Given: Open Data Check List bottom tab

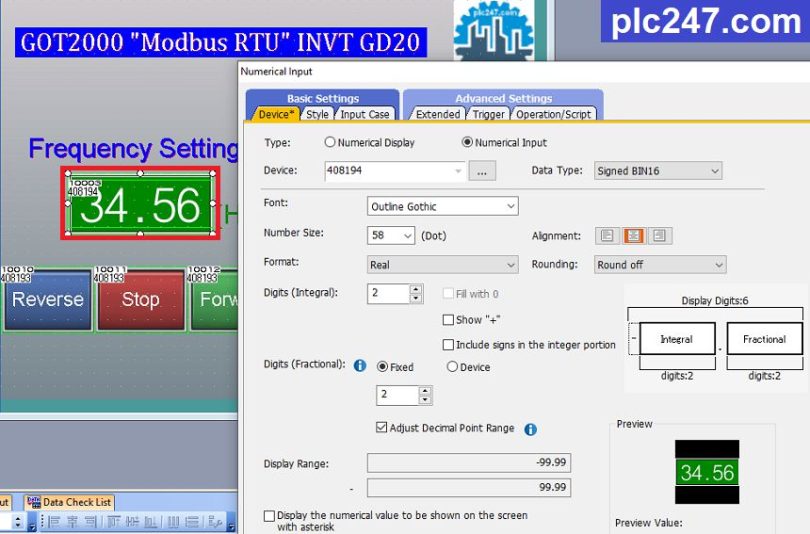Looking at the screenshot, I should pos(69,502).
